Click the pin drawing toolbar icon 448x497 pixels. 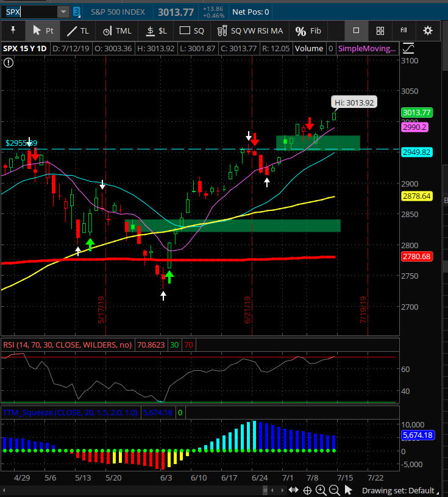point(13,30)
